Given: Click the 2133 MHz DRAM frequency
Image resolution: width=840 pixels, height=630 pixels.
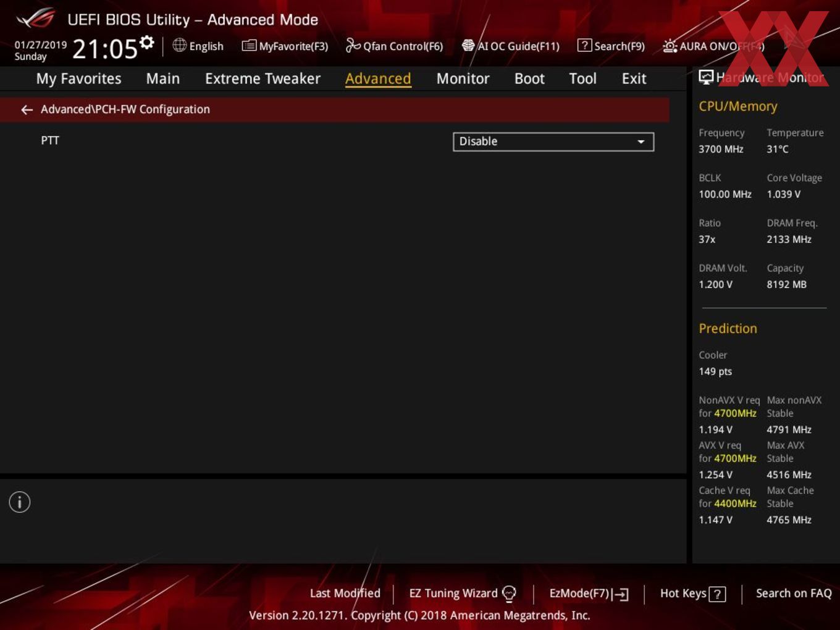Looking at the screenshot, I should point(789,239).
